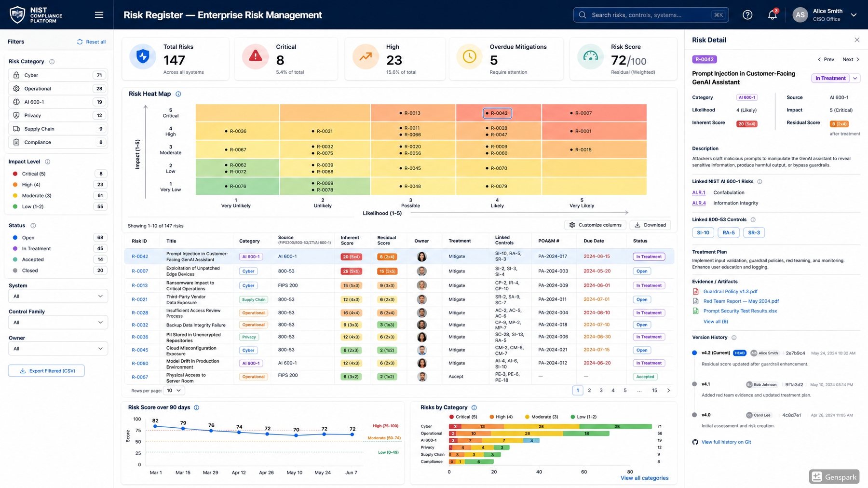The height and width of the screenshot is (488, 868).
Task: Open the help question mark icon
Action: (747, 15)
